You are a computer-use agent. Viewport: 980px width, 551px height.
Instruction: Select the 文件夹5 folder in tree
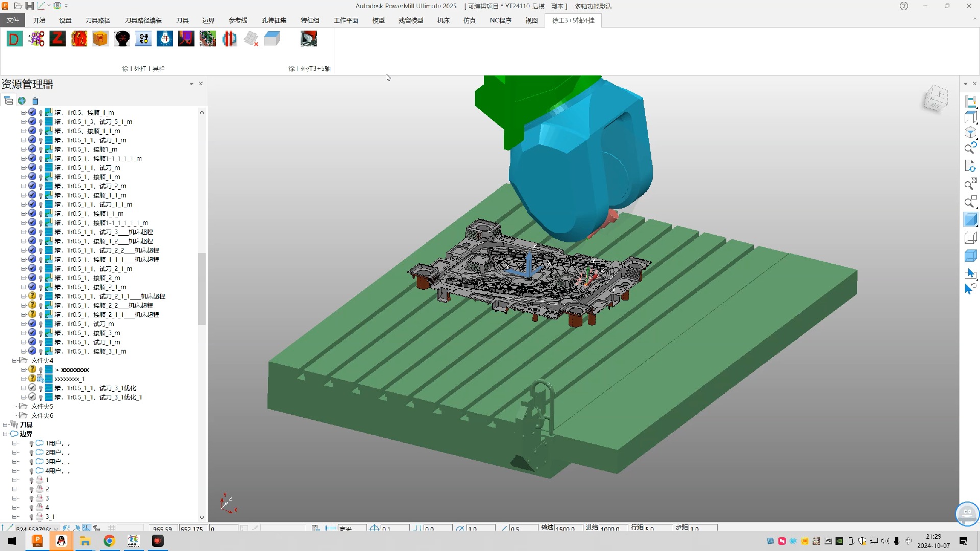click(42, 407)
